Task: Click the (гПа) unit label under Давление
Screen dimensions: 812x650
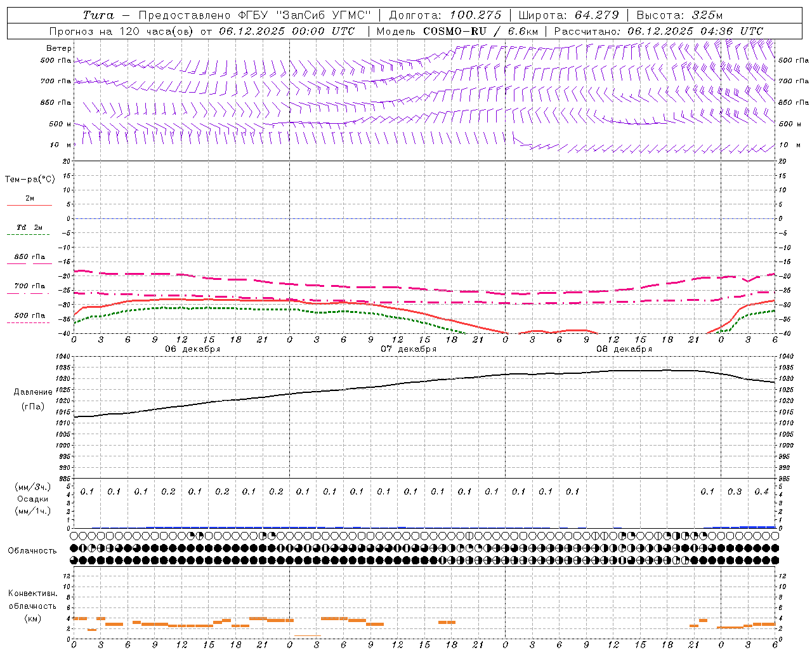Action: coord(33,407)
